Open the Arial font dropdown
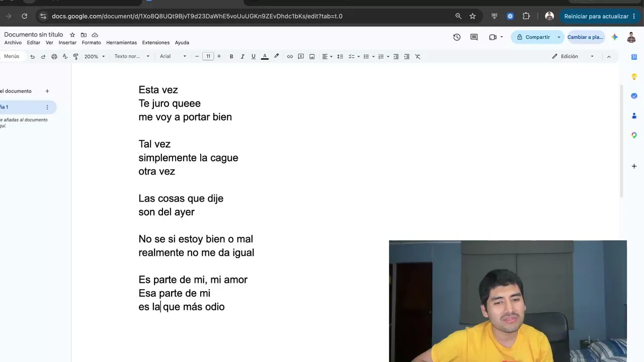This screenshot has height=362, width=644. (x=173, y=56)
